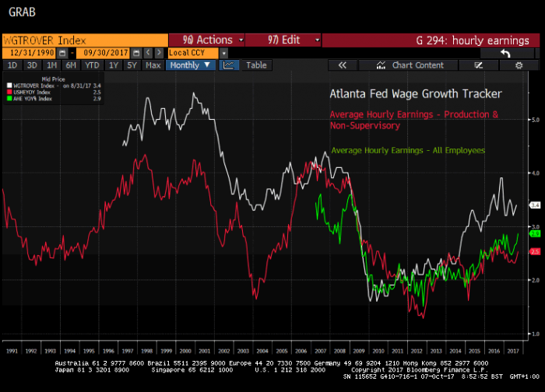Open the Actions dropdown menu

[x=206, y=40]
